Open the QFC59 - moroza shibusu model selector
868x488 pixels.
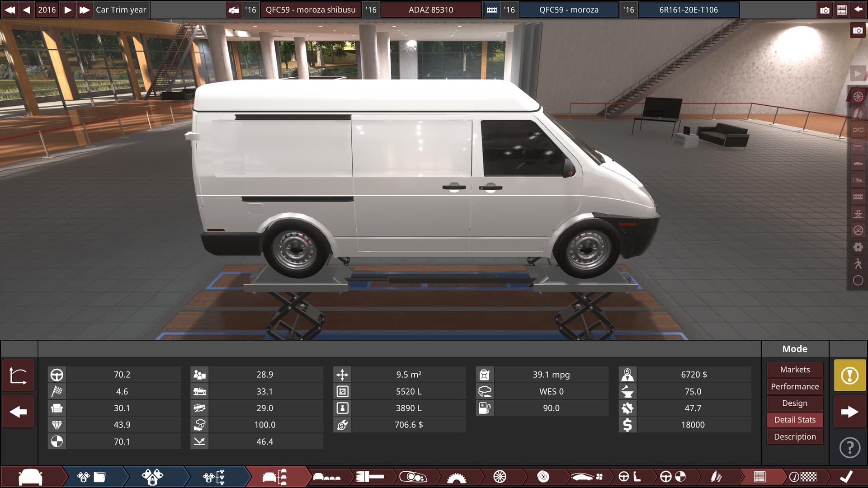point(310,9)
